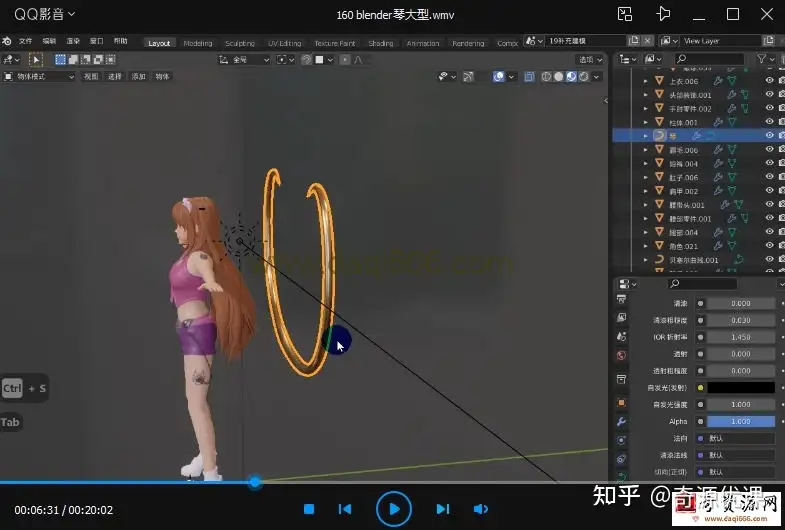Toggle viewport overlays button
The image size is (785, 530).
point(499,77)
